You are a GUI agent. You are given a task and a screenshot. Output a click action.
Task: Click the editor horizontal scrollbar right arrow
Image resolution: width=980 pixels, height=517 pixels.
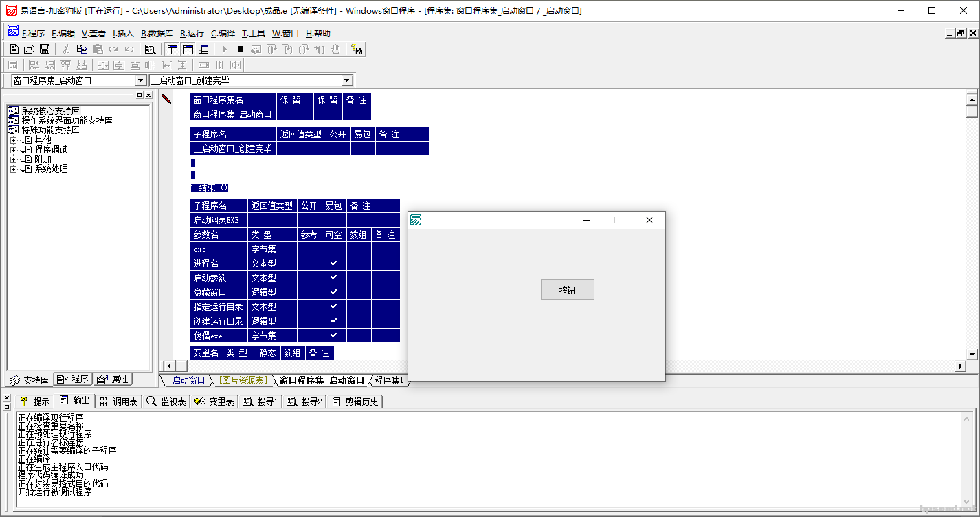pyautogui.click(x=960, y=366)
